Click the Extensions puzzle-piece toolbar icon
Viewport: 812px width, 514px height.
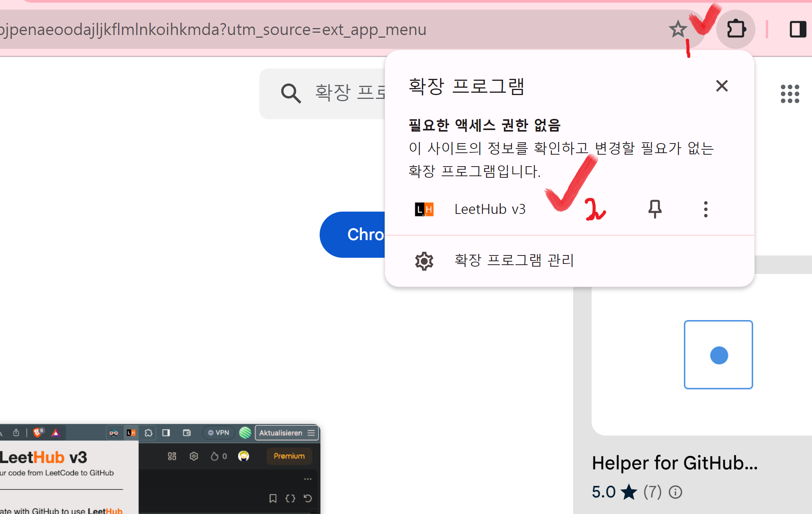point(736,29)
